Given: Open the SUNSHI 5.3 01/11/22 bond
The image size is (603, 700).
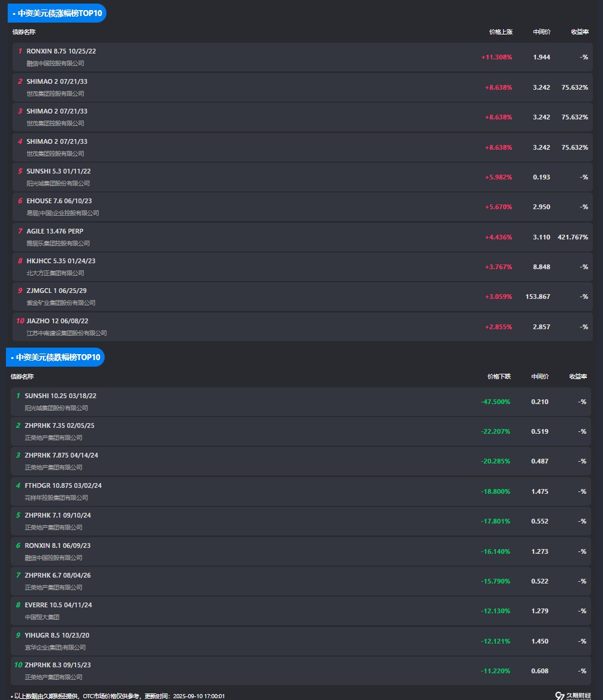Looking at the screenshot, I should [x=58, y=171].
